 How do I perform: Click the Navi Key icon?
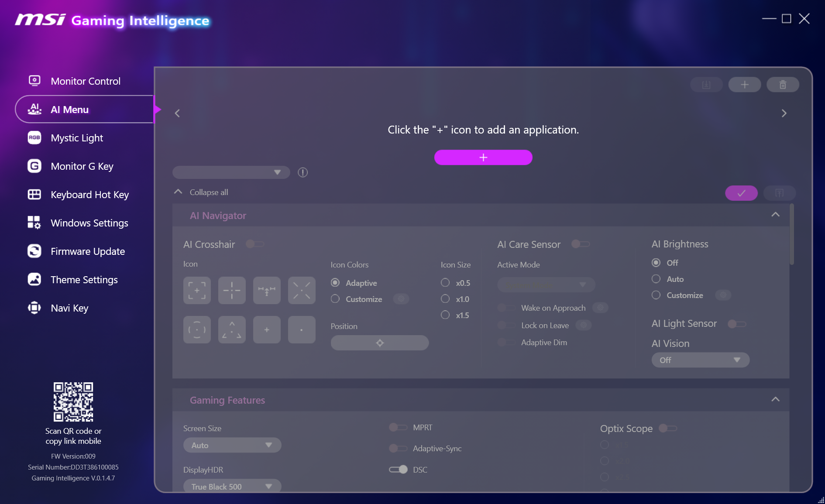pyautogui.click(x=34, y=308)
